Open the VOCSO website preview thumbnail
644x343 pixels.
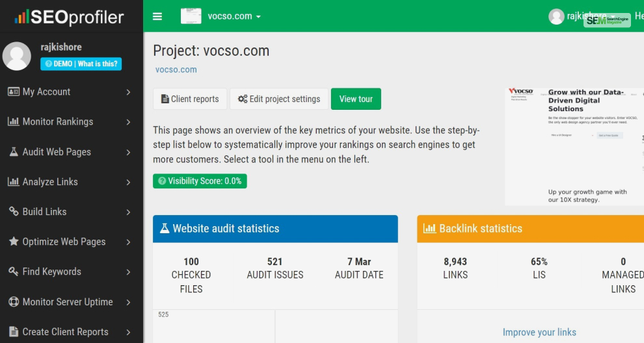(x=574, y=146)
